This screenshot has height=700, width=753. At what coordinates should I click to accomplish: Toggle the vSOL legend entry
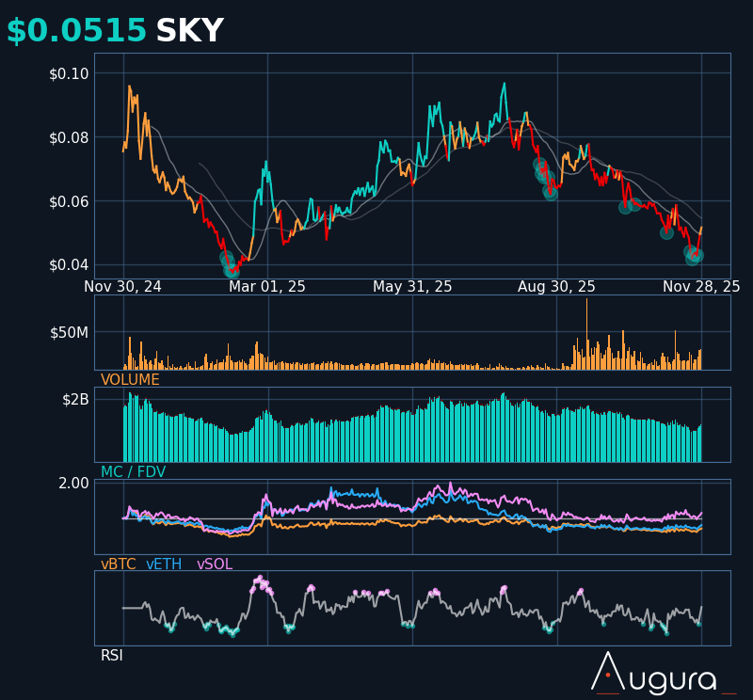click(214, 565)
